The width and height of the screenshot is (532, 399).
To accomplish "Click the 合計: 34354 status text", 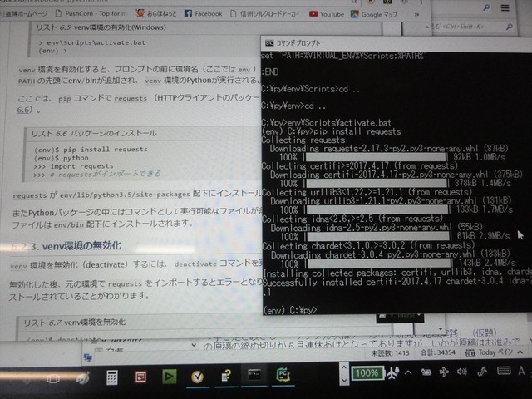I will (x=438, y=352).
